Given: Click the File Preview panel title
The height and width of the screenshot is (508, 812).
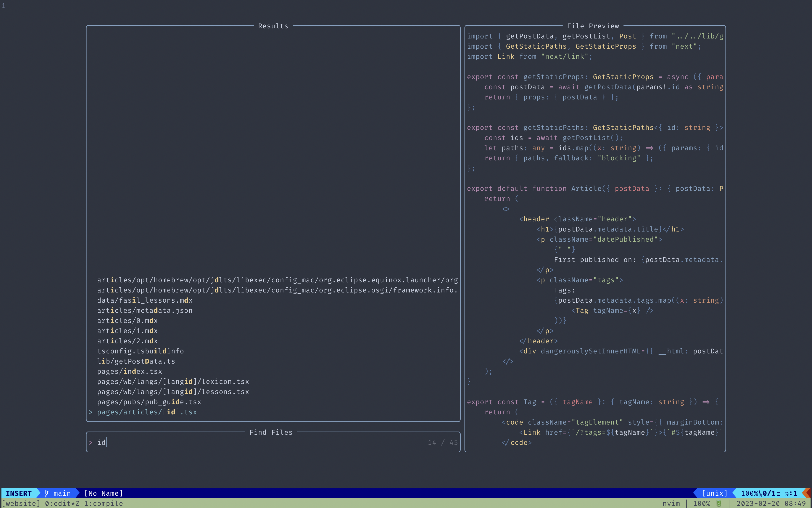Looking at the screenshot, I should tap(593, 26).
